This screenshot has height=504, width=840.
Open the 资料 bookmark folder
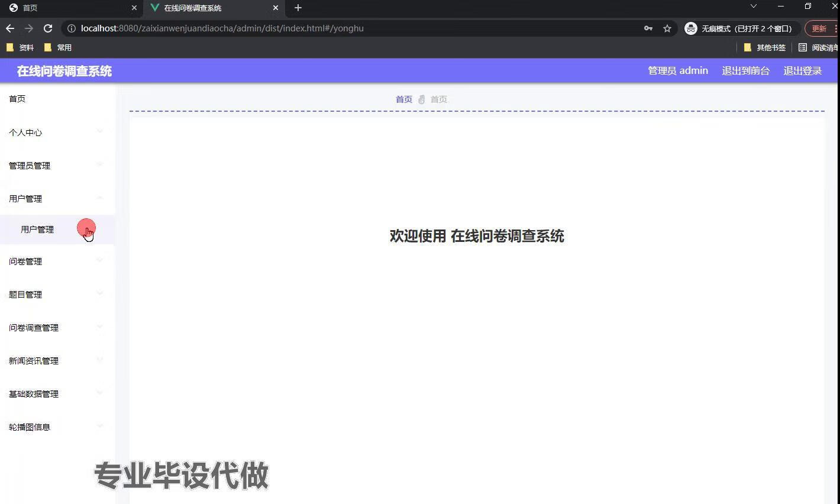pos(20,47)
